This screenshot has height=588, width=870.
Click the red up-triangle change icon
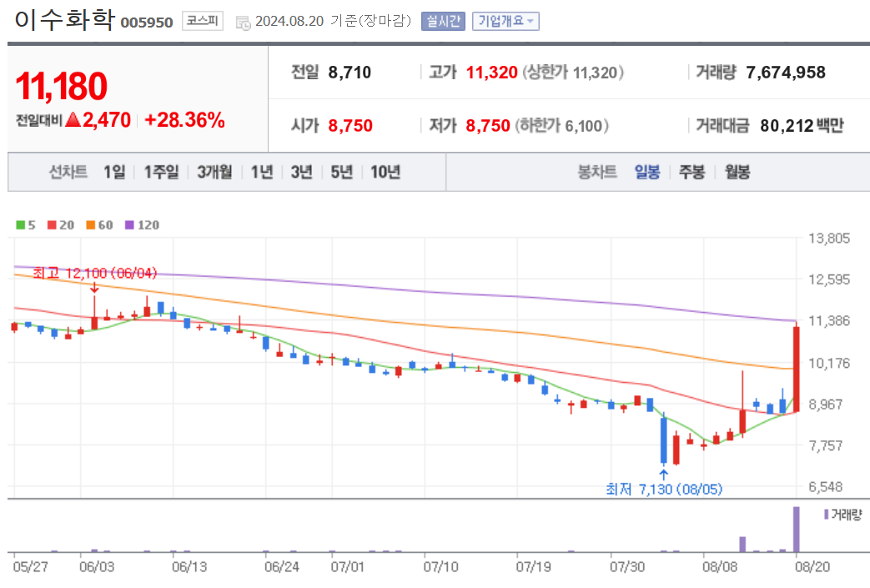[73, 119]
